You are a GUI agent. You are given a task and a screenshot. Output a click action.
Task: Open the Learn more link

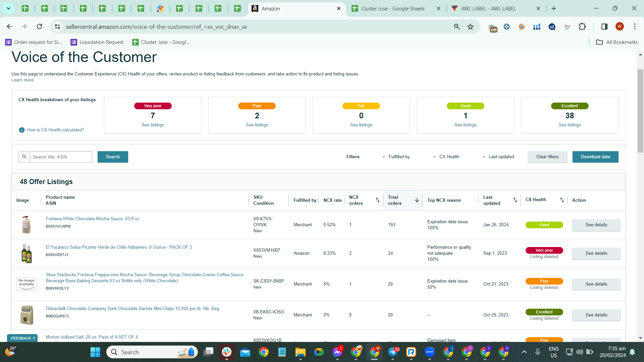[22, 80]
